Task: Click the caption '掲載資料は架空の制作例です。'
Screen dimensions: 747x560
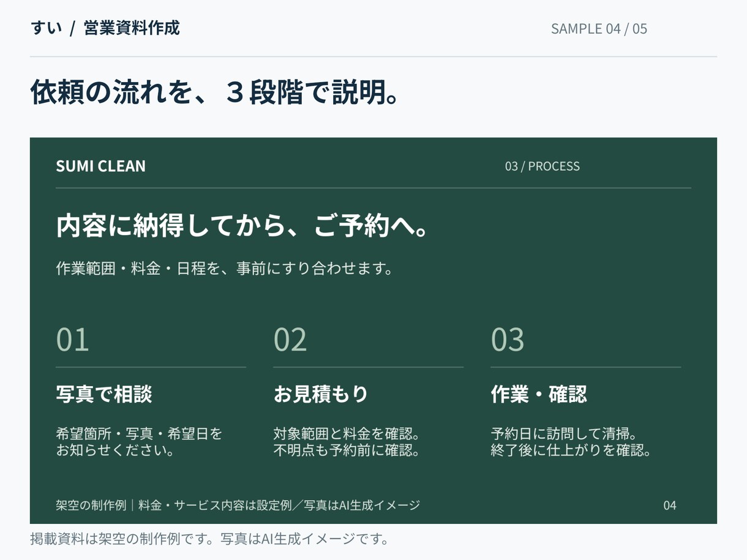Action: tap(125, 539)
